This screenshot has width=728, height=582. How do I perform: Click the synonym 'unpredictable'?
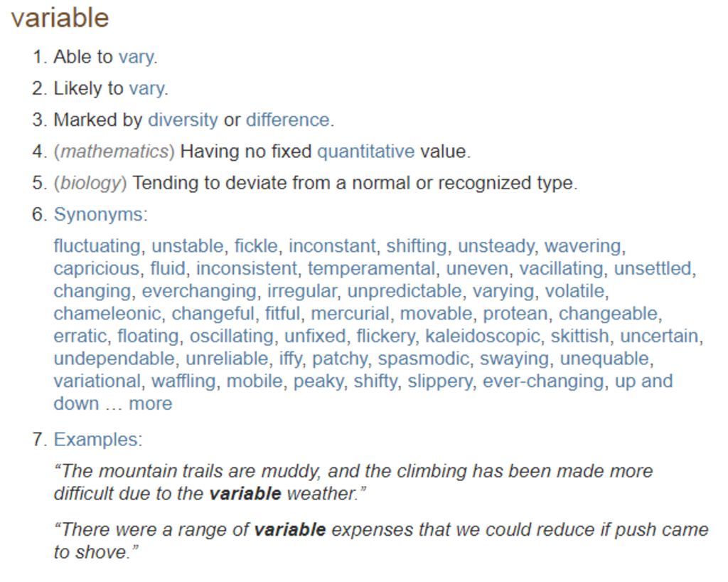[x=405, y=291]
